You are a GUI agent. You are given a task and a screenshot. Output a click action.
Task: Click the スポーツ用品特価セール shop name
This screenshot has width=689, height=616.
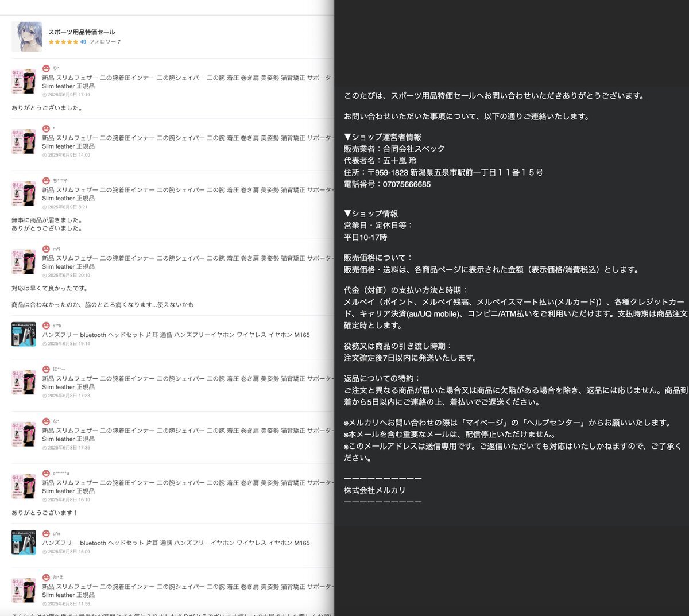[82, 32]
